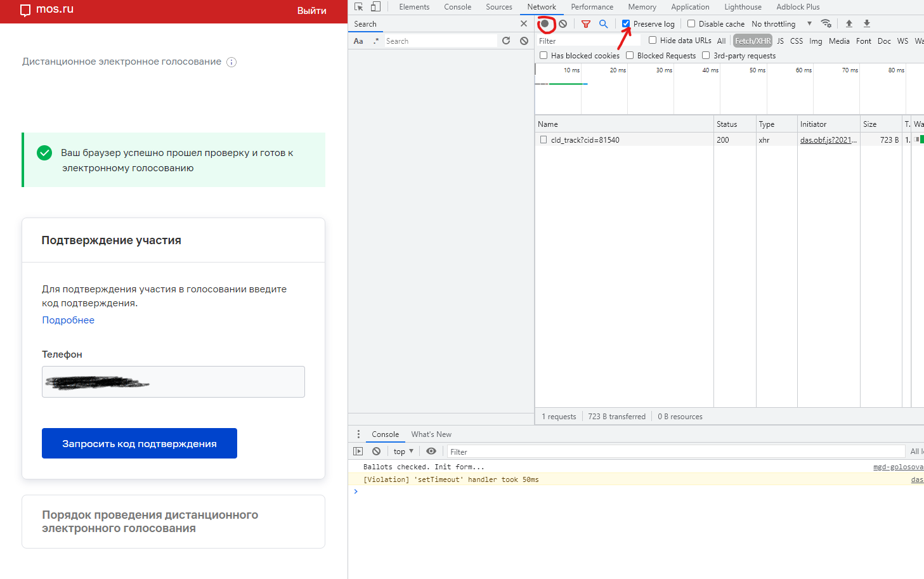Click the blue request confirmation code button

[x=140, y=443]
